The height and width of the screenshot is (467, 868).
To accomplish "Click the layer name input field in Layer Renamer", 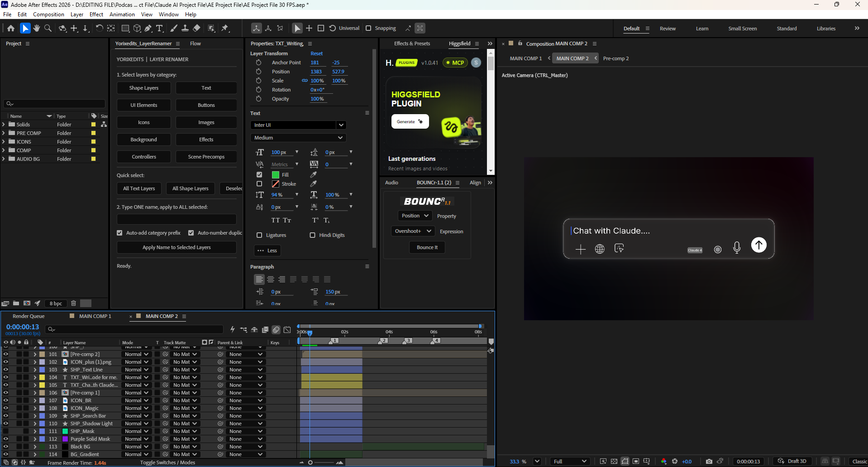I will [176, 219].
